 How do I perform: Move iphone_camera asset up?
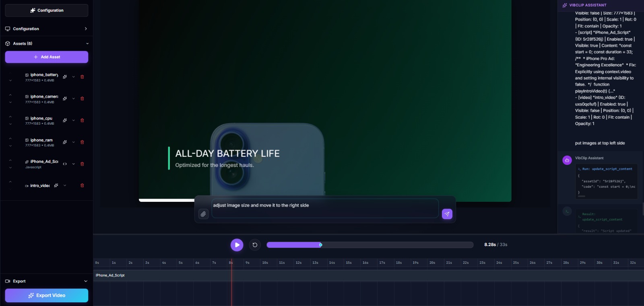point(10,95)
